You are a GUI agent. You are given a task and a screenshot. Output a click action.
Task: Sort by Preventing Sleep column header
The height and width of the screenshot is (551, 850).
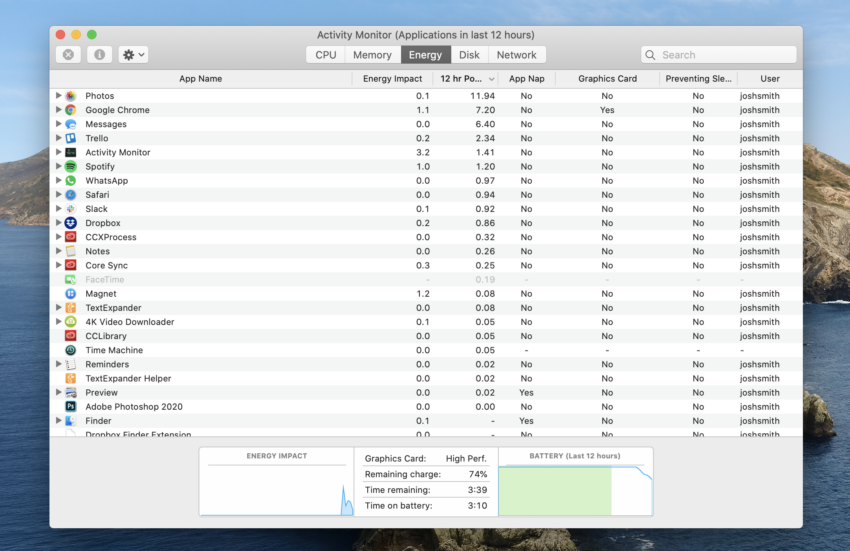point(699,79)
